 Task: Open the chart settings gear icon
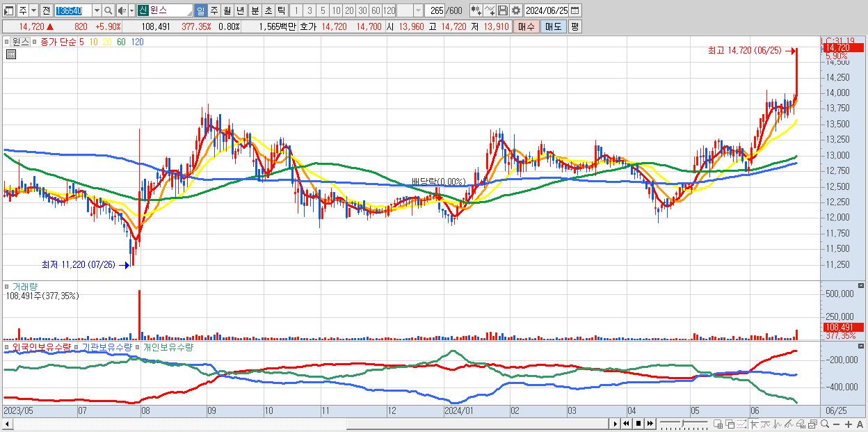click(516, 10)
